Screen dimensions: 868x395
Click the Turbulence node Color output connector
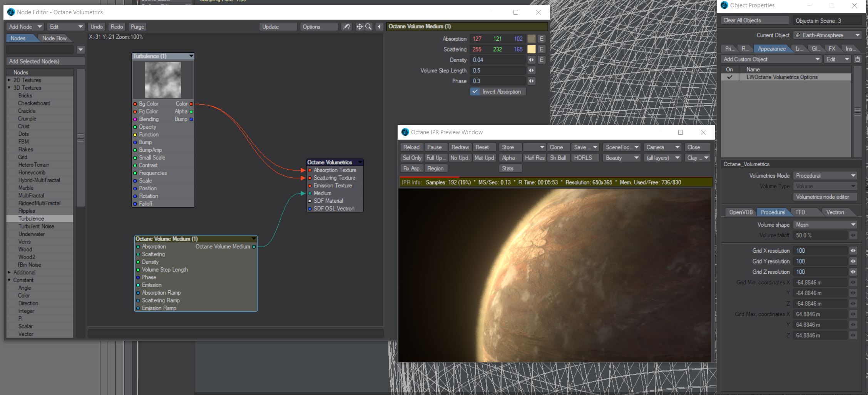pyautogui.click(x=191, y=104)
